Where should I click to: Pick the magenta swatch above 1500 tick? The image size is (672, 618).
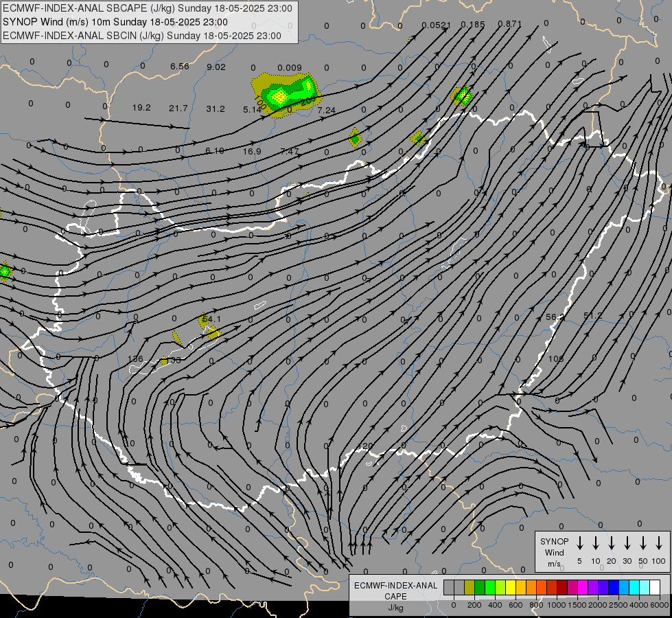pos(583,587)
